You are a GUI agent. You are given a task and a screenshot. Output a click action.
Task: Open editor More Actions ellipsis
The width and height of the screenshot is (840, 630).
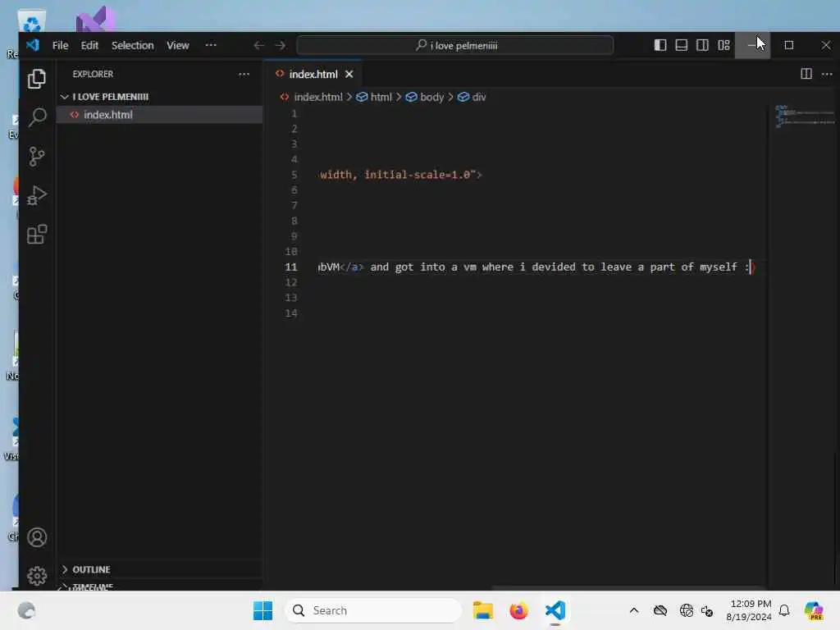pos(827,74)
